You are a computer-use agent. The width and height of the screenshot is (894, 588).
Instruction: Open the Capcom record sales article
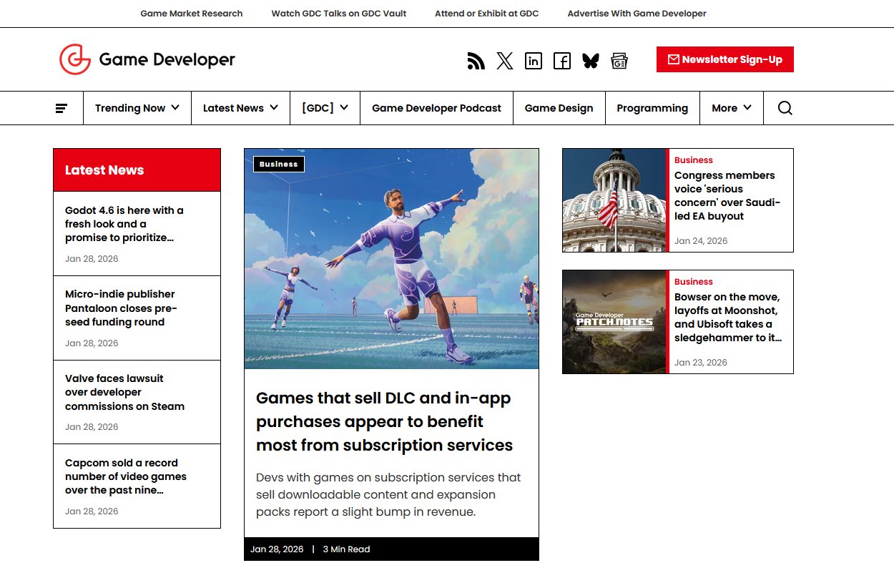pos(126,476)
